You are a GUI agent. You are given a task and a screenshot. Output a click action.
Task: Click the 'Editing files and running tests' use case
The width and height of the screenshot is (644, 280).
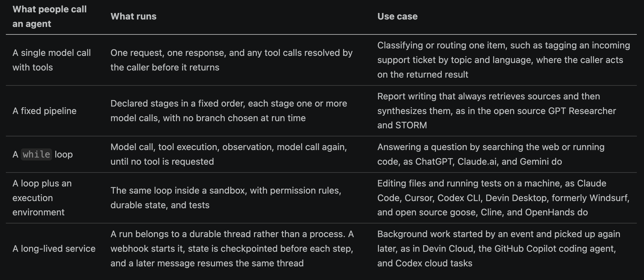(x=503, y=198)
